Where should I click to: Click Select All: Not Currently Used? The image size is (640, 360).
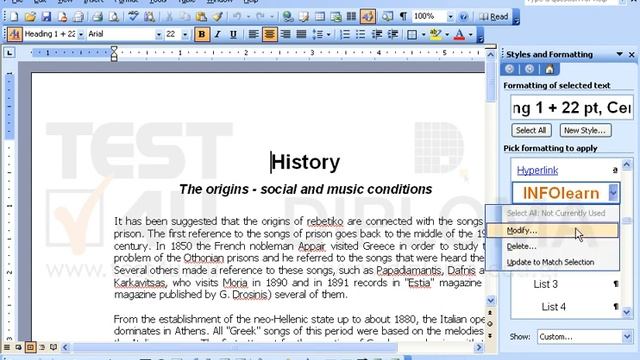click(553, 213)
